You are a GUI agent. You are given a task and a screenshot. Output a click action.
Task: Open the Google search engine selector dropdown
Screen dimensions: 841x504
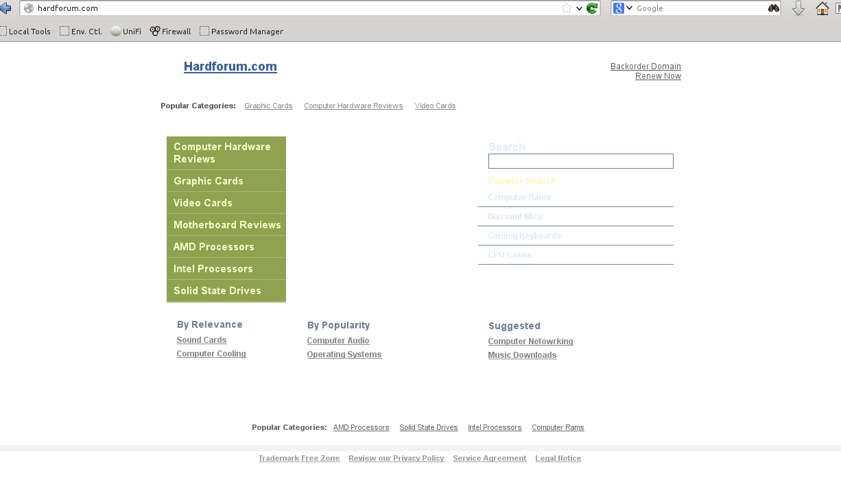[623, 8]
